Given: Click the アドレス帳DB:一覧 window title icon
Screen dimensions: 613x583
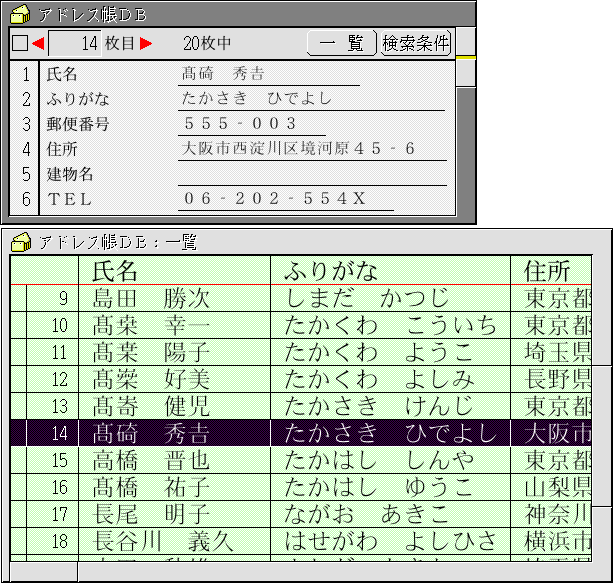Looking at the screenshot, I should (x=19, y=241).
